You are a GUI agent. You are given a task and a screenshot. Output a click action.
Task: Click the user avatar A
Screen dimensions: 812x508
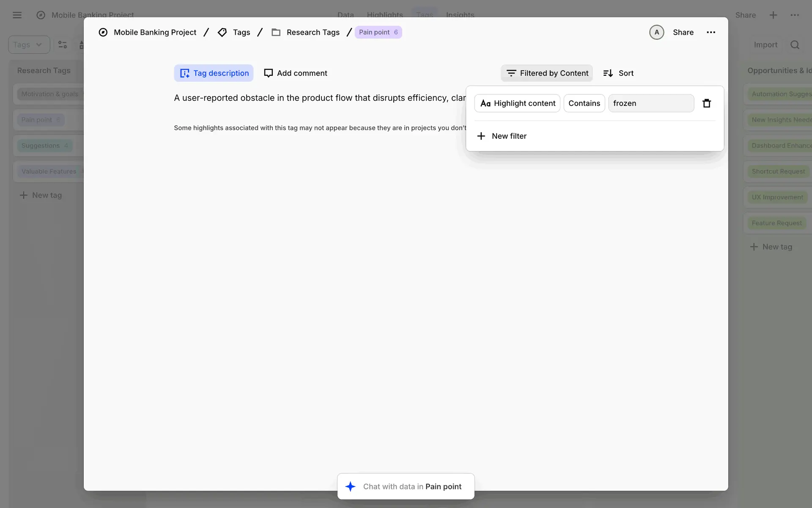pyautogui.click(x=656, y=33)
